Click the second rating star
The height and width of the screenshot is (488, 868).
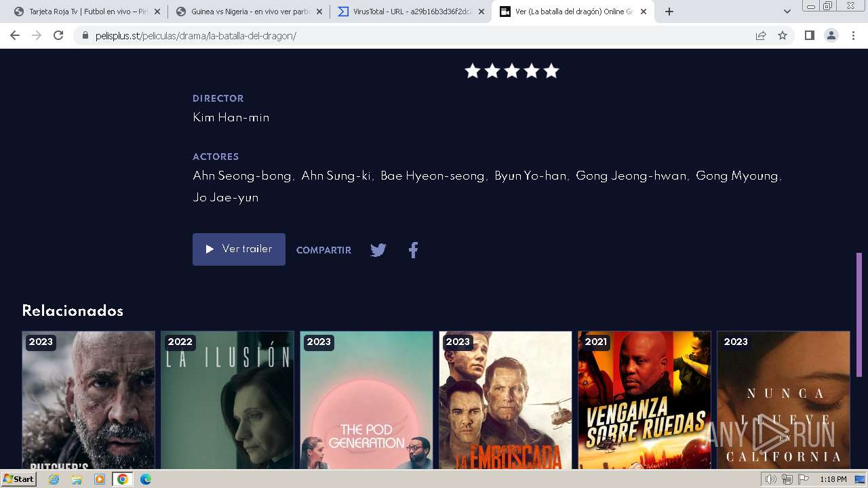[492, 70]
